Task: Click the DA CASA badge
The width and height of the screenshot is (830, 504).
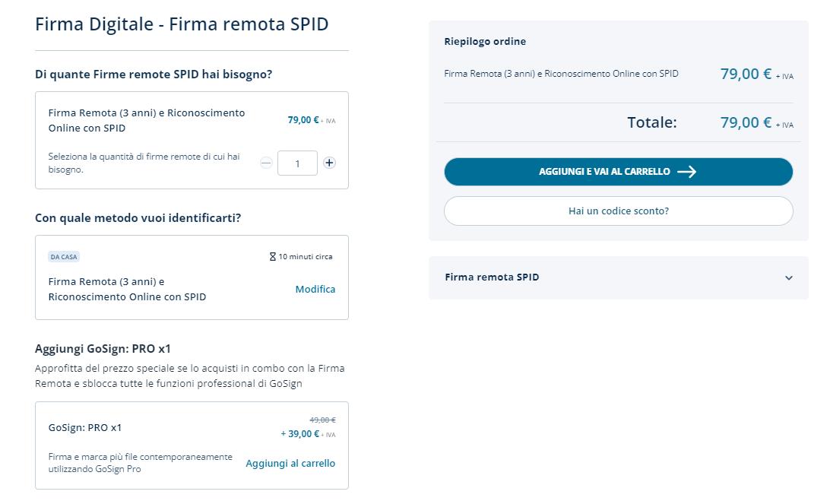Action: click(64, 257)
